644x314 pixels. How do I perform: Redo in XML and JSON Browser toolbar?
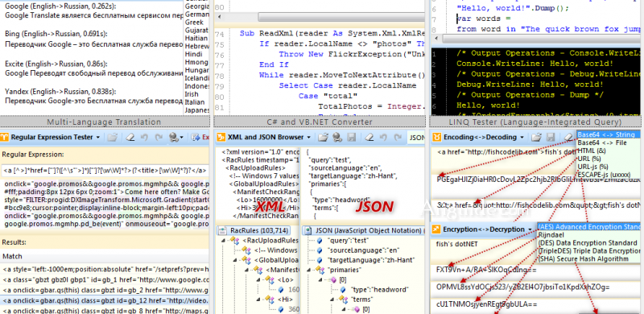(398, 137)
